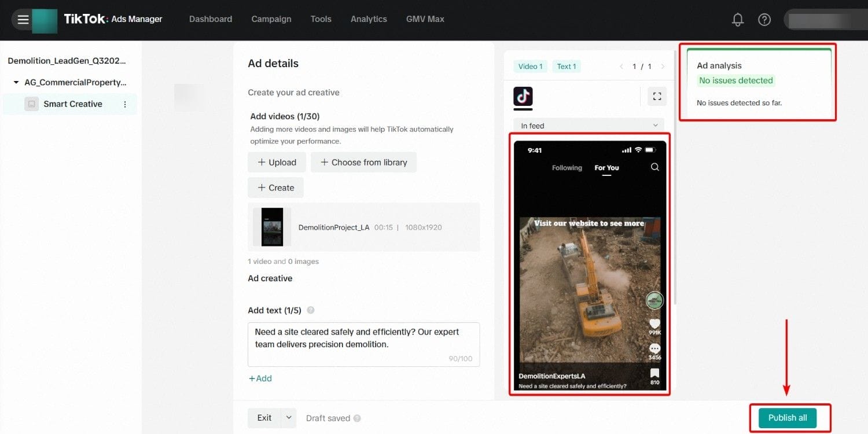The image size is (868, 434).
Task: Select the Text 1 tab in preview
Action: coord(566,66)
